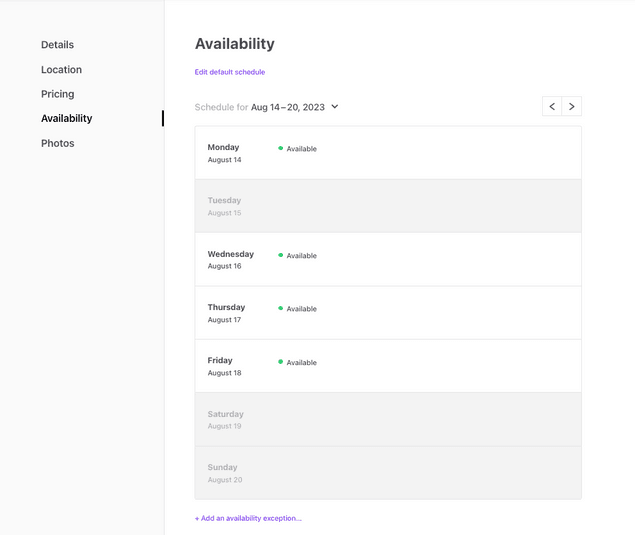Screen dimensions: 635x535
Task: Open the Details section in sidebar
Action: [x=57, y=45]
